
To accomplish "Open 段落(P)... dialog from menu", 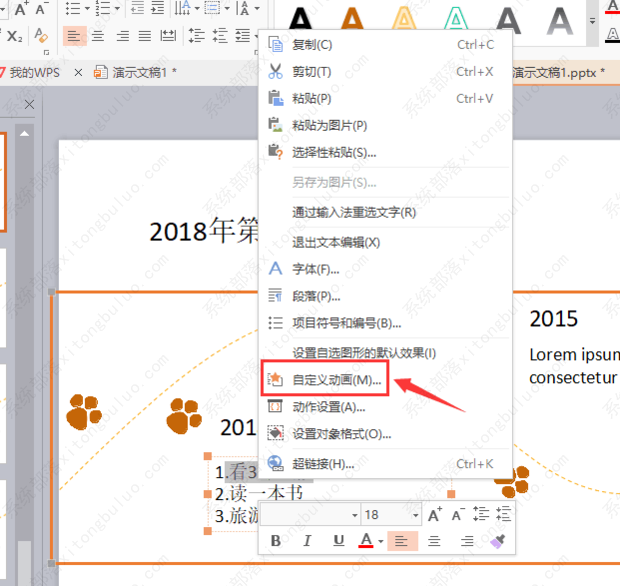I will [x=386, y=296].
